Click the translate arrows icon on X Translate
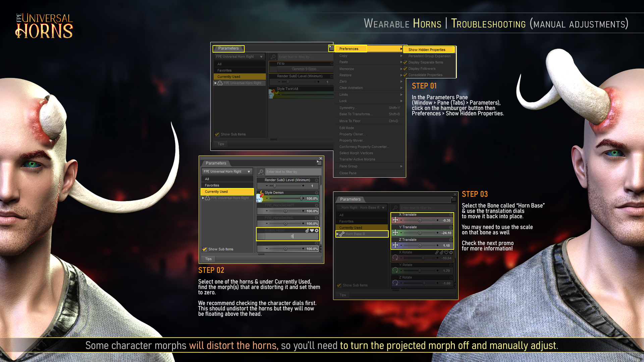This screenshot has height=362, width=644. 395,220
